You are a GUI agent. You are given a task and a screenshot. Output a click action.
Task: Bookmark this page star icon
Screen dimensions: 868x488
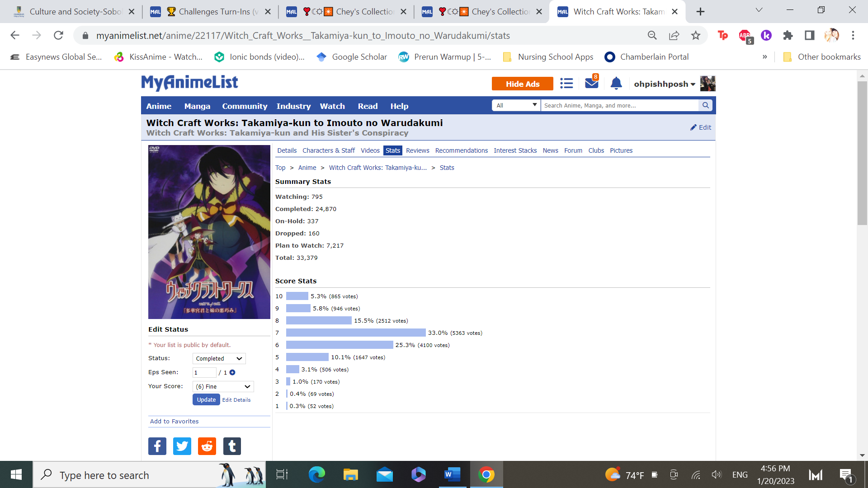(x=696, y=35)
